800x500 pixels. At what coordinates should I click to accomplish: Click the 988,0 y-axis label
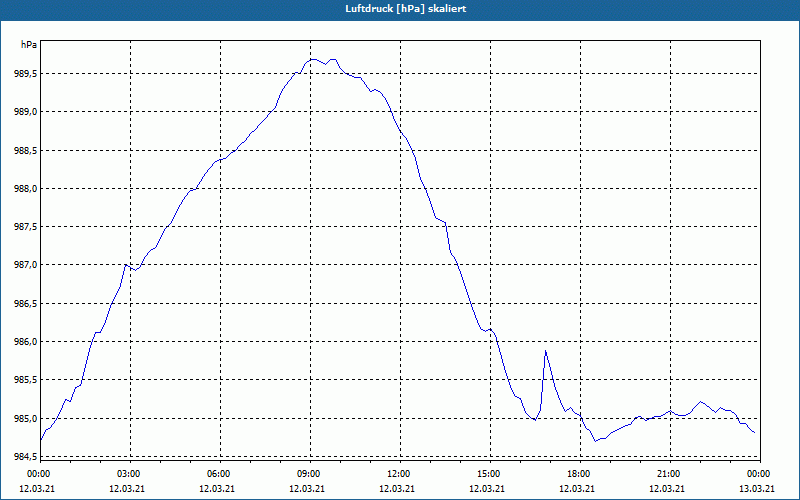[x=26, y=189]
